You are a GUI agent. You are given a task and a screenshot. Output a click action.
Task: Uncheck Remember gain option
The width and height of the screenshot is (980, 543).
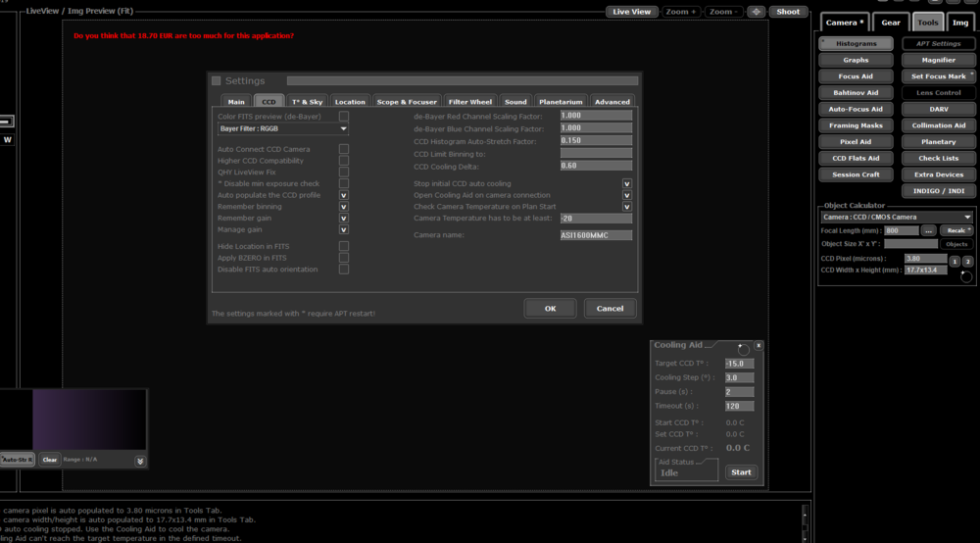(344, 218)
